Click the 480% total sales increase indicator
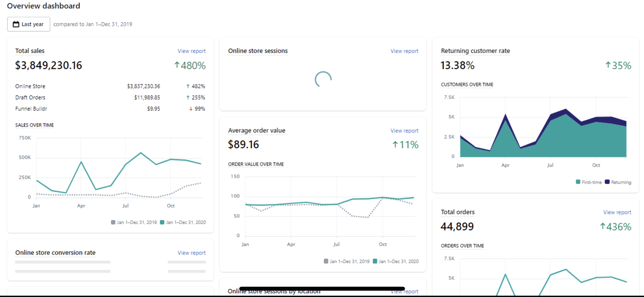This screenshot has height=297, width=644. pyautogui.click(x=190, y=65)
